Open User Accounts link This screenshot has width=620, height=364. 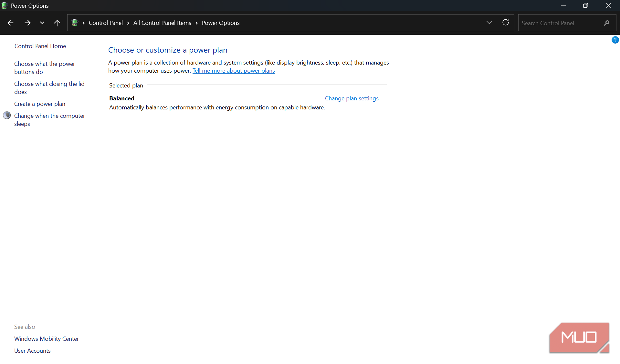[32, 351]
